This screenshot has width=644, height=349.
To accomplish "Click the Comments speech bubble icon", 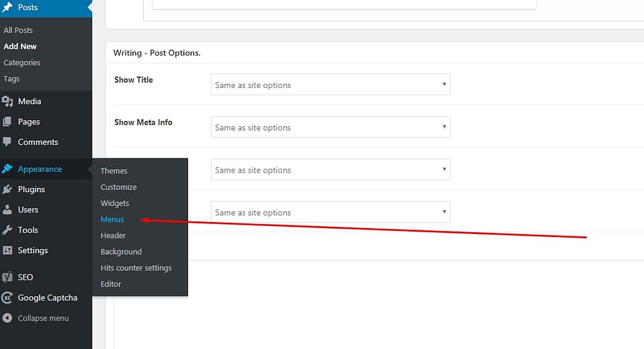I will [7, 142].
